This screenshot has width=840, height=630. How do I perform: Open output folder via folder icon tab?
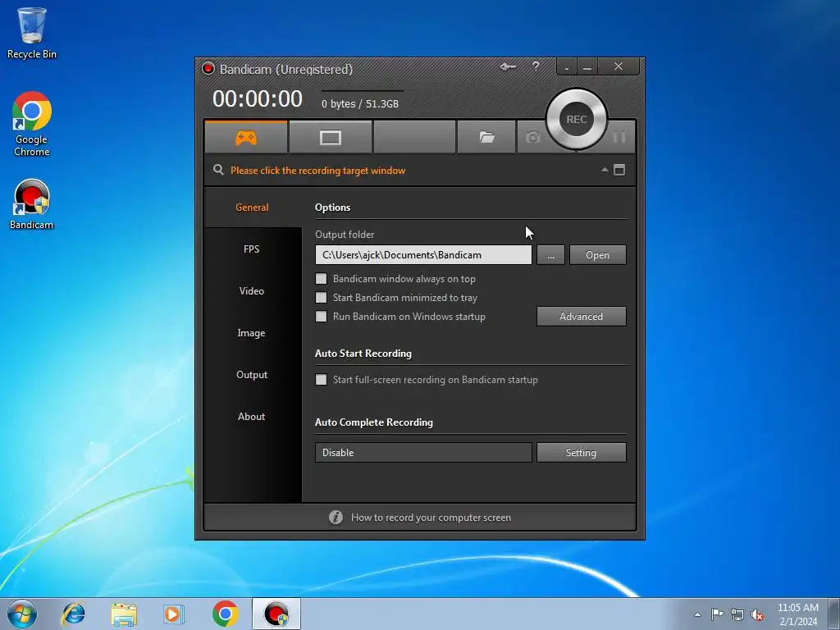coord(486,137)
